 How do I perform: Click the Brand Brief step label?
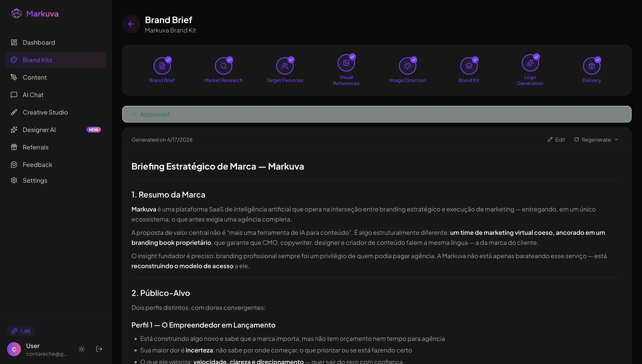click(x=162, y=80)
